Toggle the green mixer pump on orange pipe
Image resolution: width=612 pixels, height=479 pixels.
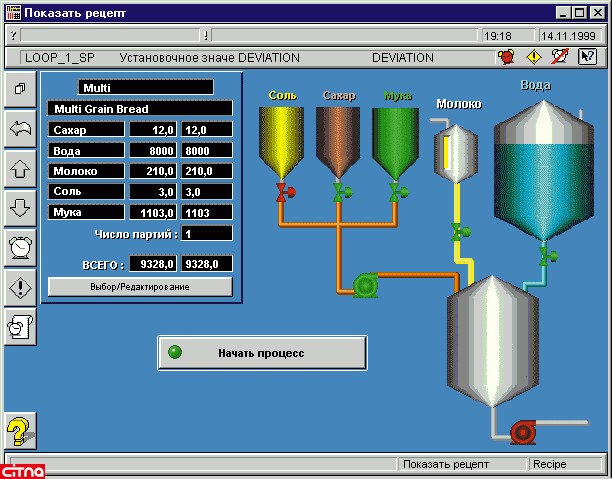pyautogui.click(x=365, y=286)
